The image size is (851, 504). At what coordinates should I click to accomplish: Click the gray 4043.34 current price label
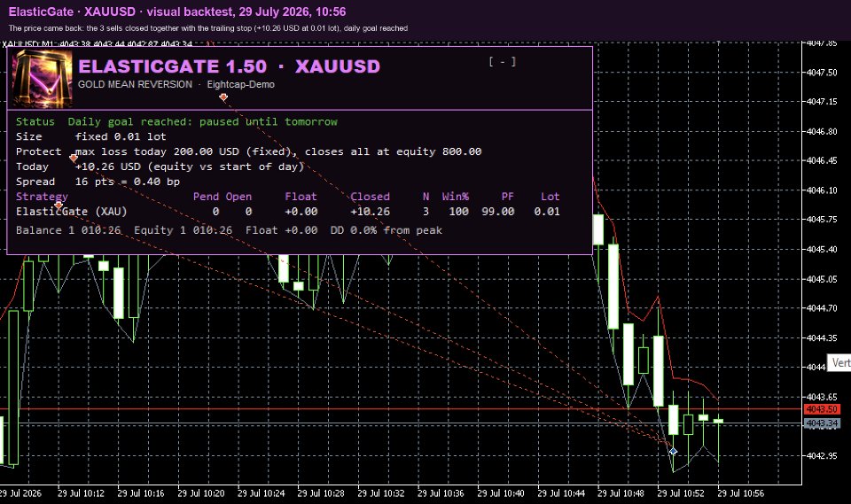pyautogui.click(x=822, y=423)
